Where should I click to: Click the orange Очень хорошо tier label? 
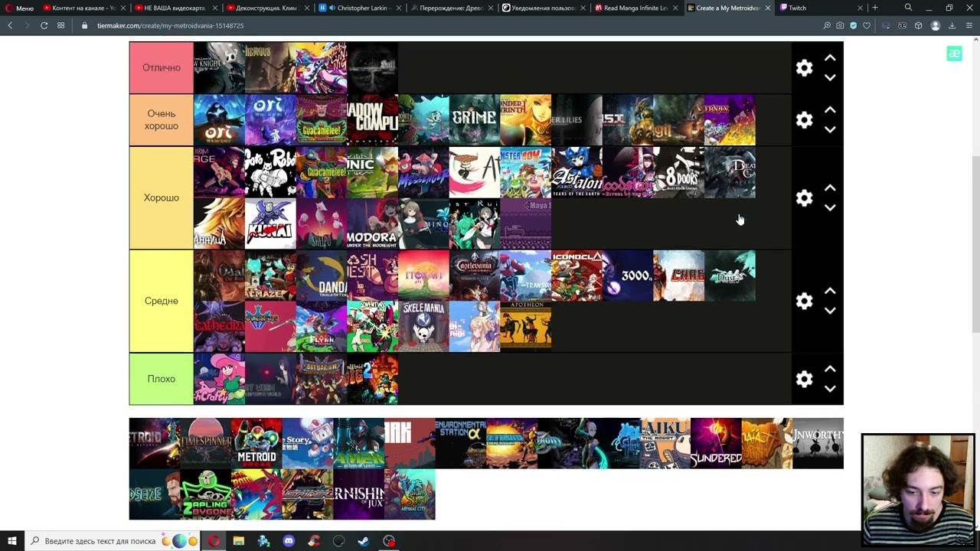coord(162,120)
